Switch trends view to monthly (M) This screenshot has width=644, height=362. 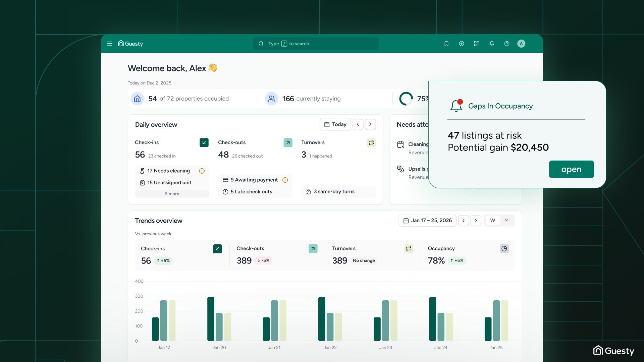click(x=506, y=221)
